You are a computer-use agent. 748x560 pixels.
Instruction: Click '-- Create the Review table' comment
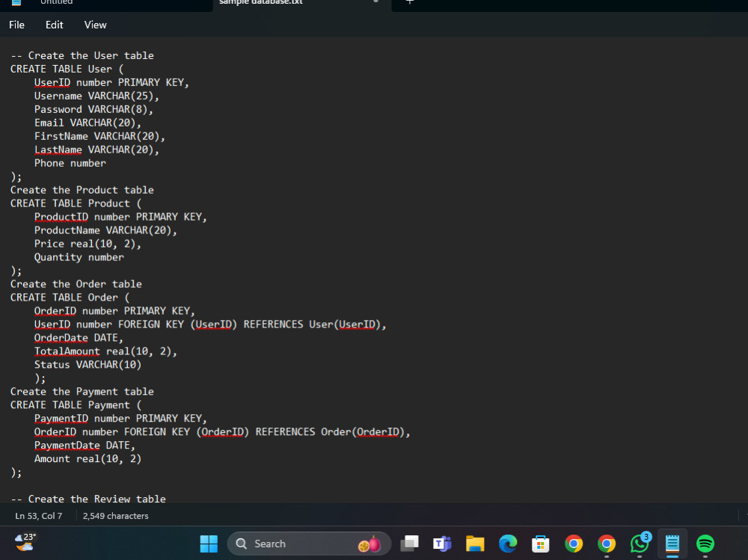pos(88,499)
